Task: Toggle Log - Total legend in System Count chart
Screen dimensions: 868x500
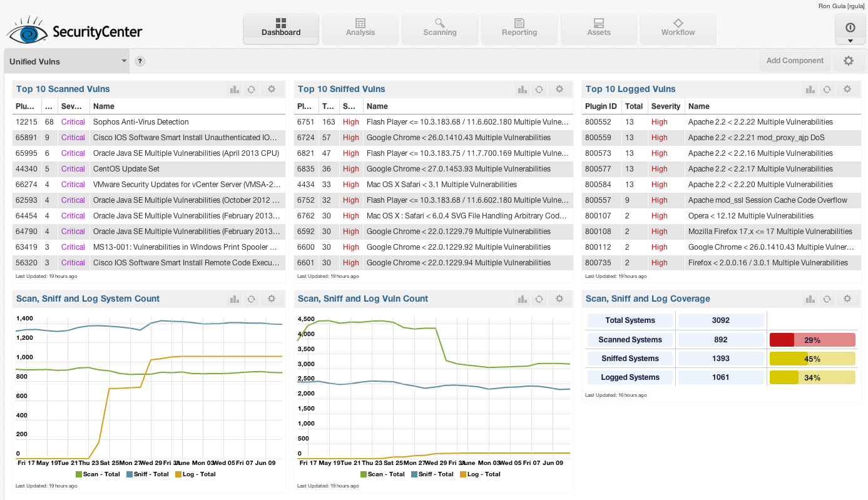Action: click(x=195, y=474)
